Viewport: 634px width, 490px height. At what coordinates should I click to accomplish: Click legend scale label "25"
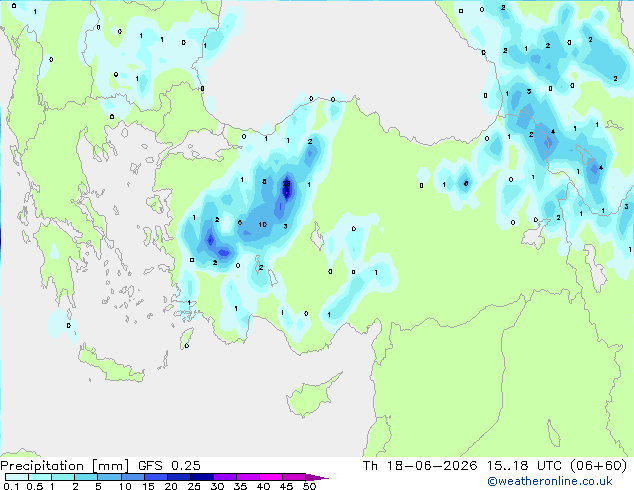[194, 486]
